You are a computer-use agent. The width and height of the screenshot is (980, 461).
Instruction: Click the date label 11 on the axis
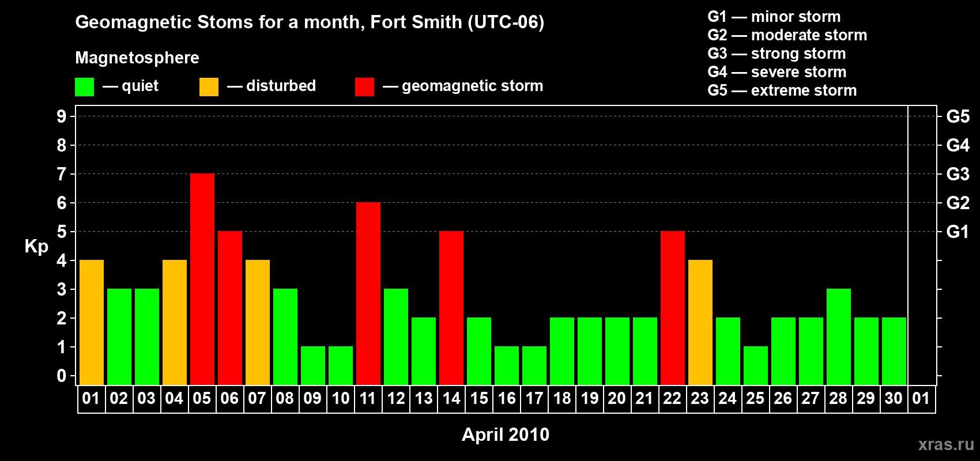pyautogui.click(x=368, y=399)
